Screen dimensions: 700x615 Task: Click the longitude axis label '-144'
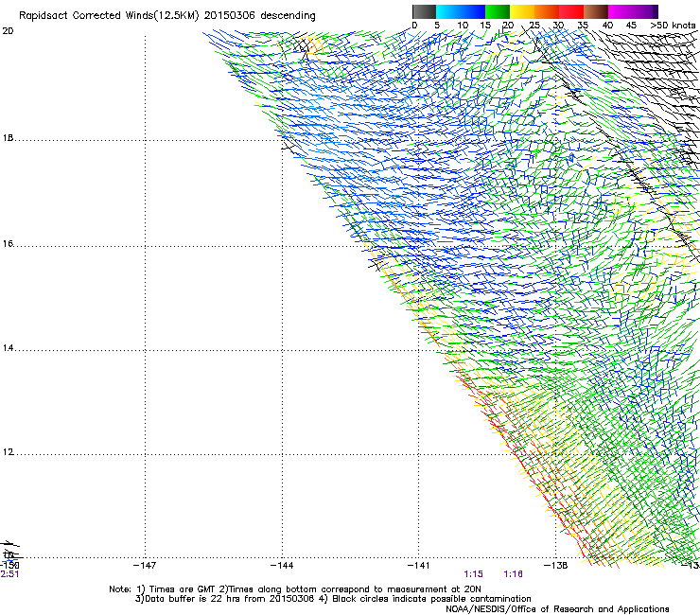(282, 566)
